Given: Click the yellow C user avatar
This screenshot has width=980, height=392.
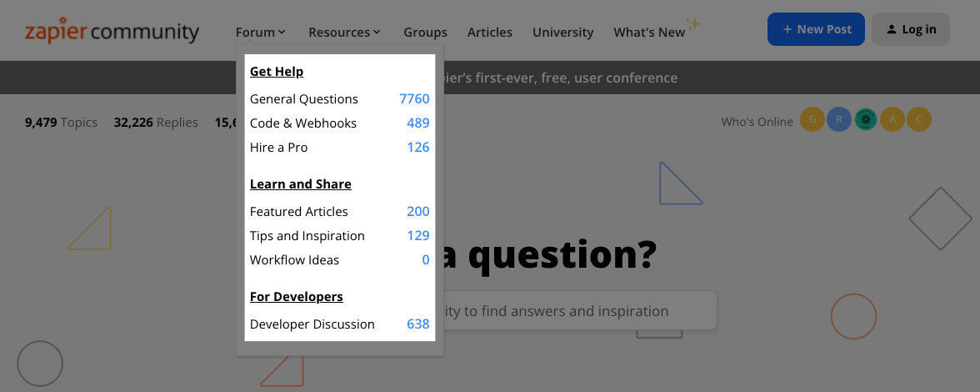Looking at the screenshot, I should (918, 119).
